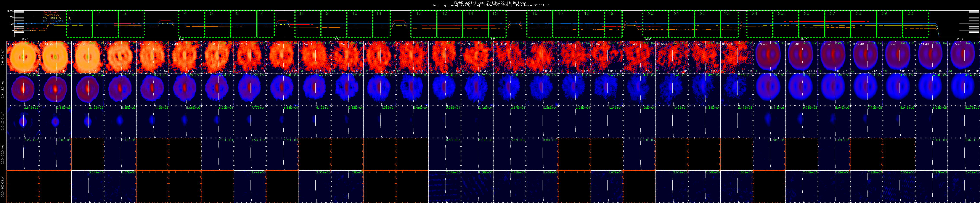This screenshot has height=203, width=980.
Task: Select interval marker 24 in the lightcurve
Action: [754, 13]
